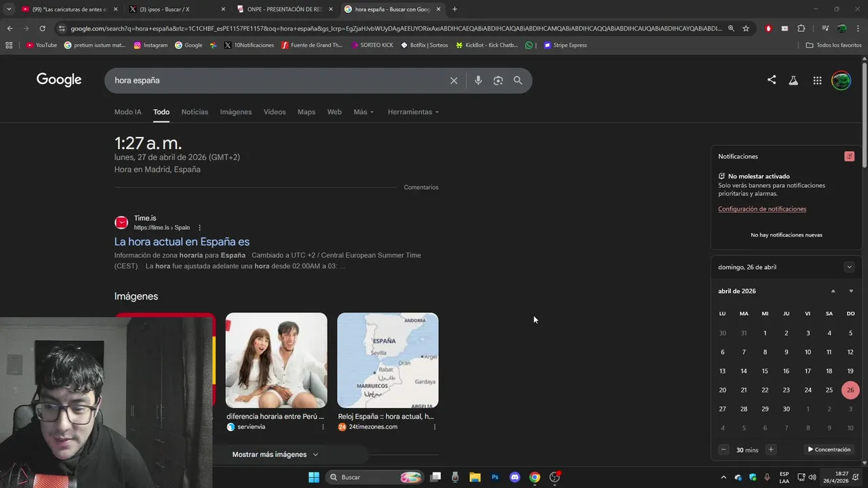Open the España map image thumbnail
868x488 pixels.
pos(388,360)
